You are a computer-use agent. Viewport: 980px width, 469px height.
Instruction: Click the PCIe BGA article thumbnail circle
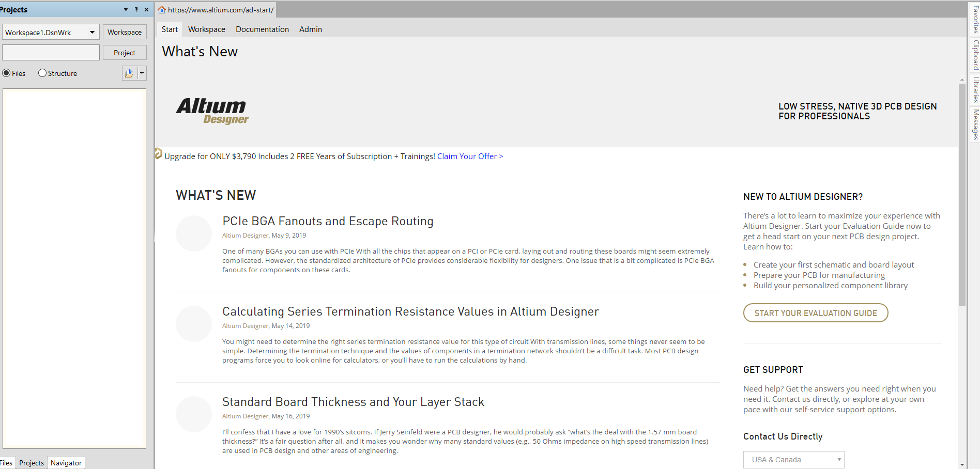[x=194, y=233]
